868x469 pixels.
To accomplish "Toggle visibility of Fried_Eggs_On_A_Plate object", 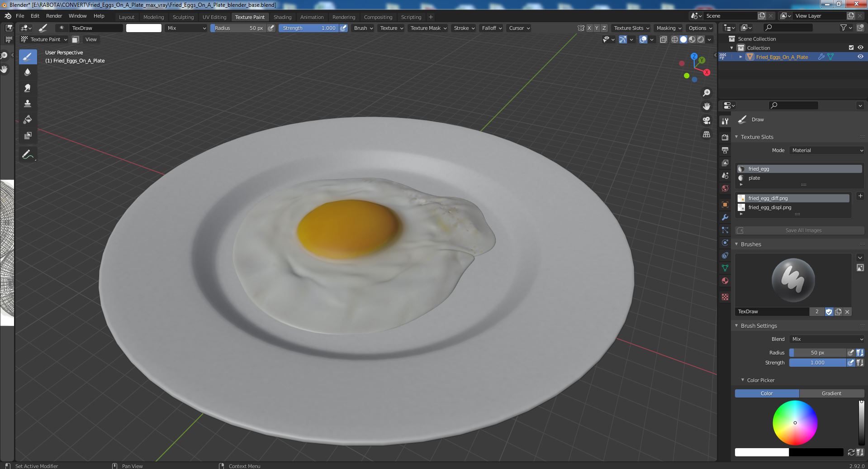I will (x=860, y=57).
